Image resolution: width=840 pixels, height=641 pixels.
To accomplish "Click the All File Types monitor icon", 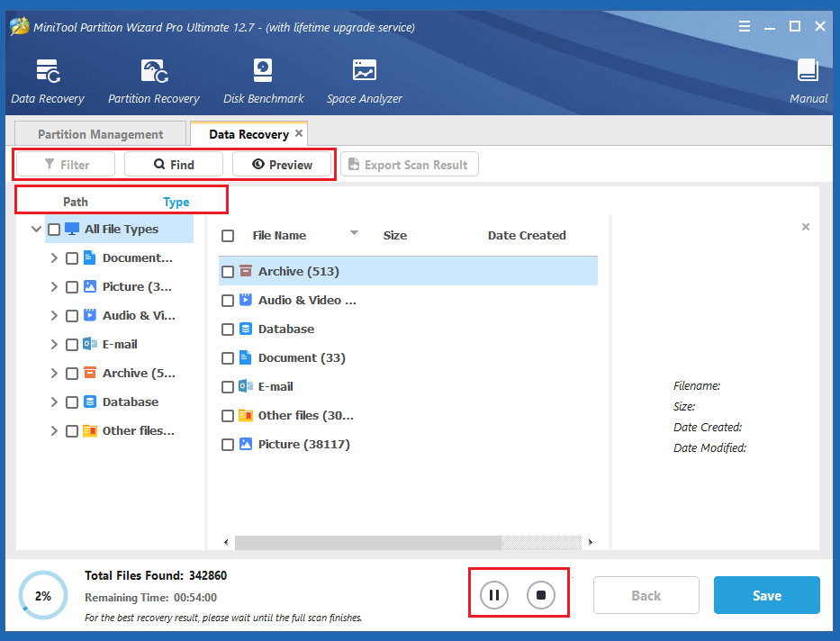I will tap(72, 230).
